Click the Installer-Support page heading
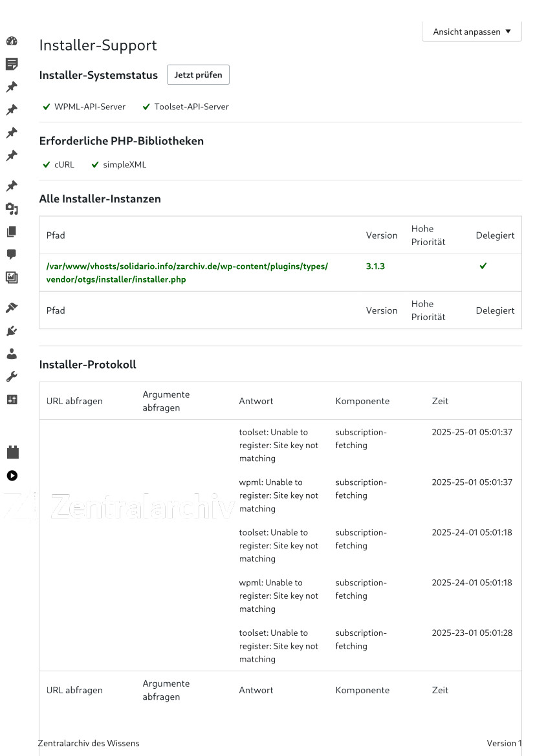Viewport: 535px width, 756px height. point(98,45)
